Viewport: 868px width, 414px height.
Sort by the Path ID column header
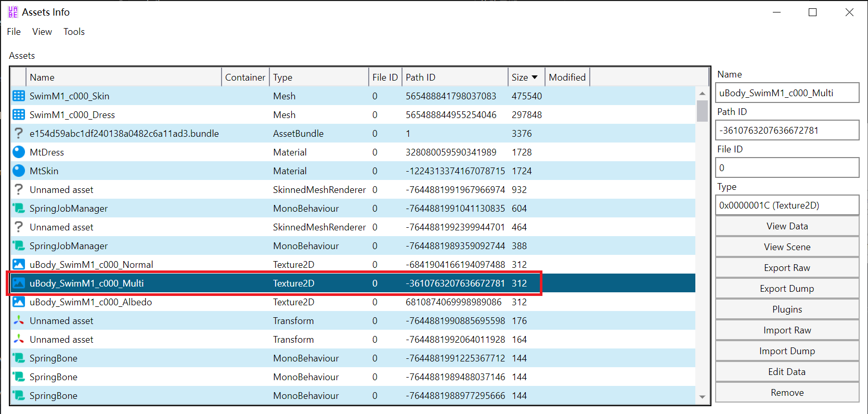pos(455,77)
